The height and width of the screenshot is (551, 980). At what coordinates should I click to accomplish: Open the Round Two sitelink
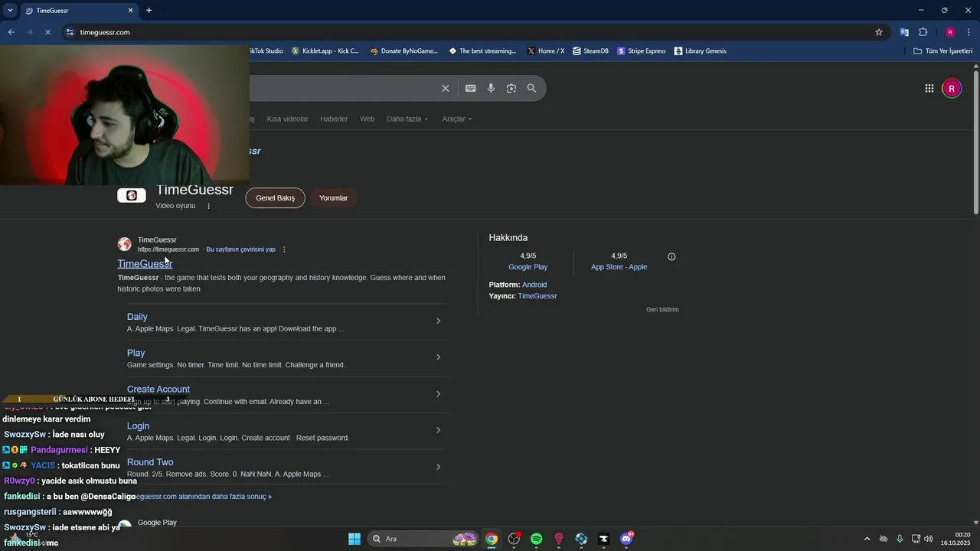tap(150, 462)
